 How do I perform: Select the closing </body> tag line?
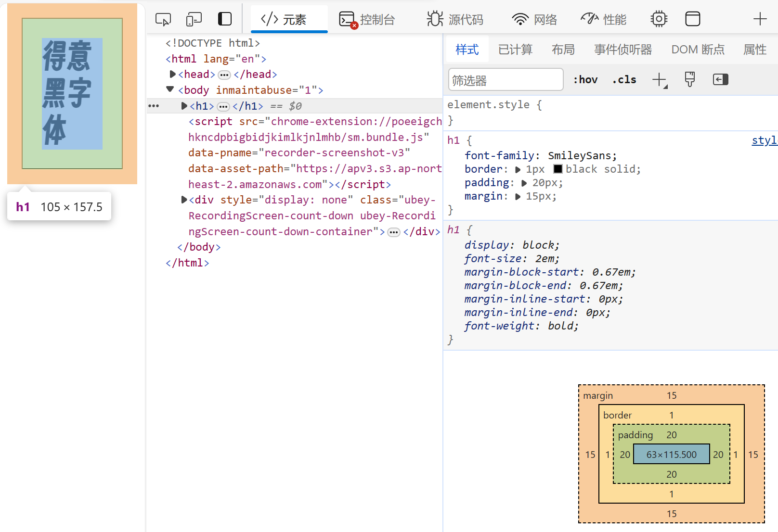coord(199,247)
